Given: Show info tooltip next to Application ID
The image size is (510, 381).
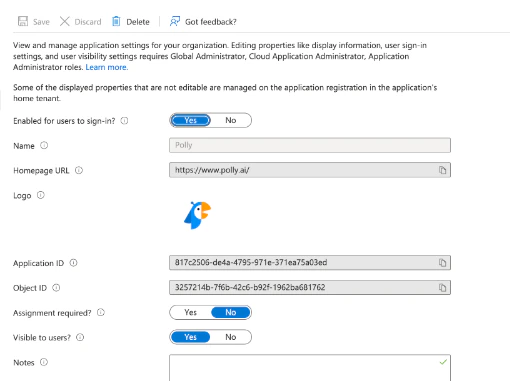Looking at the screenshot, I should pos(73,263).
